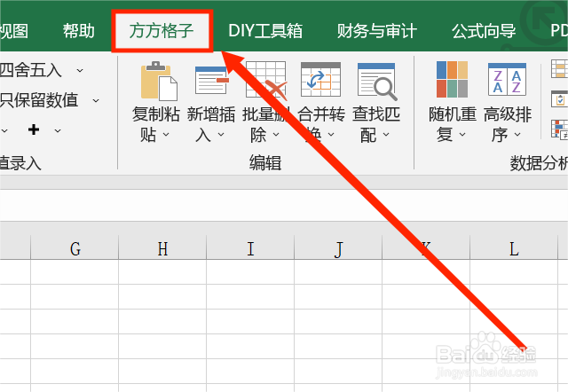This screenshot has width=568, height=392.
Task: Click the 批量删除 grid icon
Action: pos(266,81)
